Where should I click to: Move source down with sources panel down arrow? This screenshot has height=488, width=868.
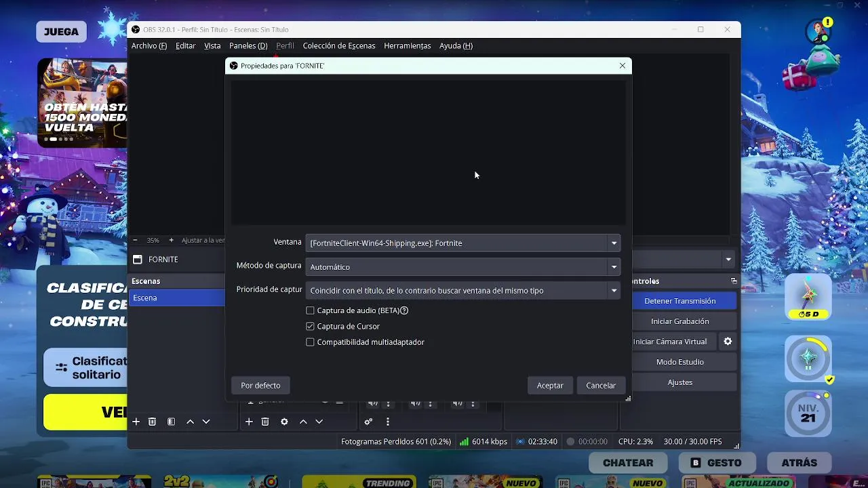319,422
